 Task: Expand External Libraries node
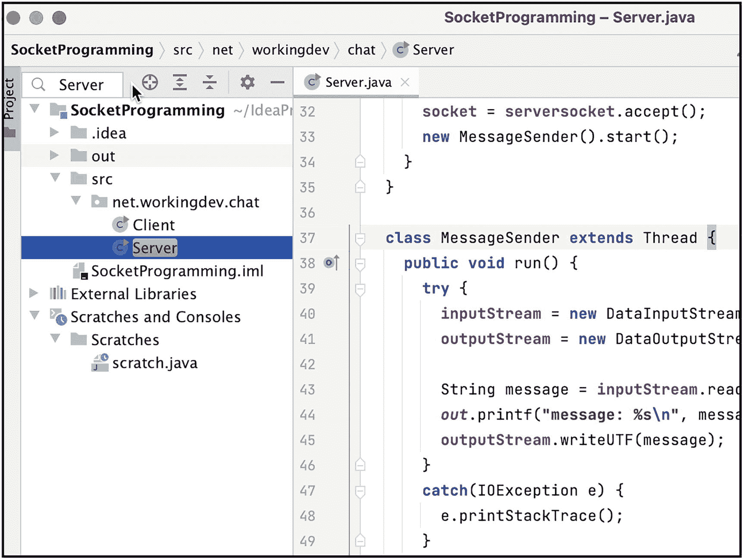34,293
